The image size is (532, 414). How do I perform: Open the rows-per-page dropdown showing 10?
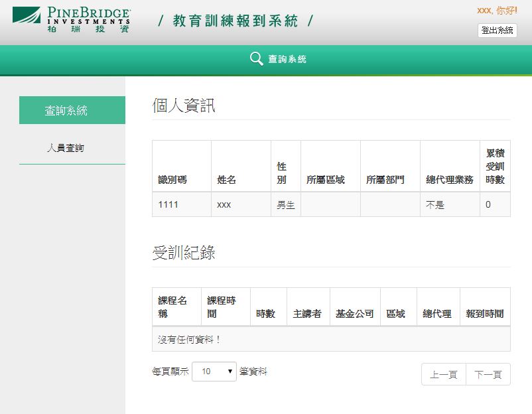click(x=214, y=372)
